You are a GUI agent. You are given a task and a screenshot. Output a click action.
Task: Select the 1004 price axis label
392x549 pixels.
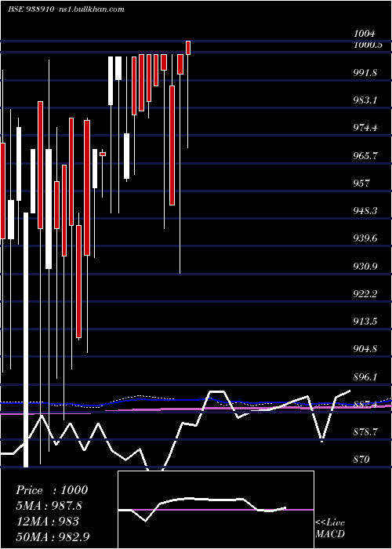pos(365,34)
